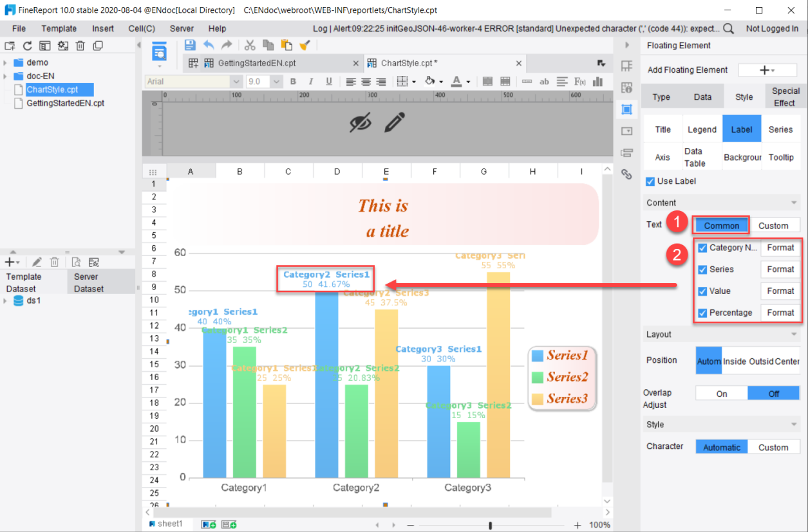
Task: Open the Floating Element side panel icon
Action: pyautogui.click(x=626, y=109)
